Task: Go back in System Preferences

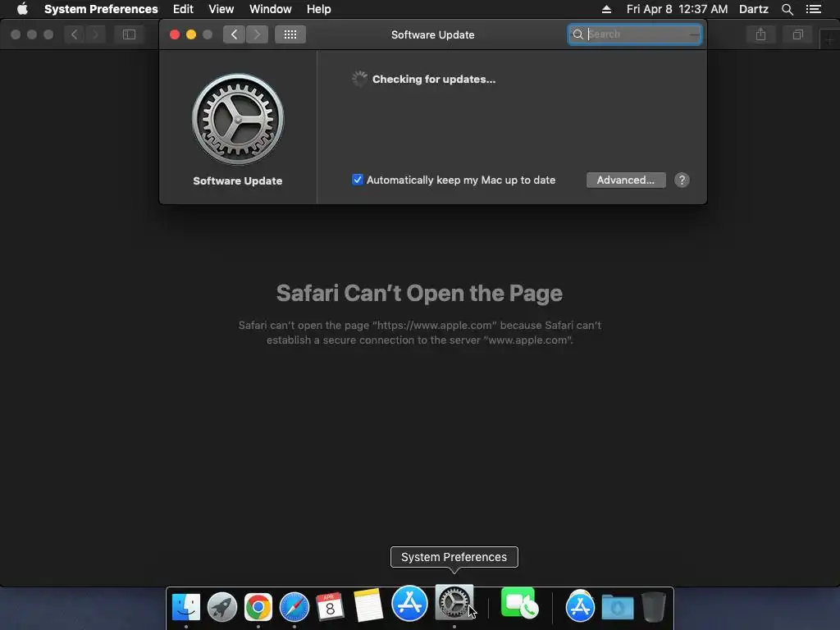Action: click(234, 34)
